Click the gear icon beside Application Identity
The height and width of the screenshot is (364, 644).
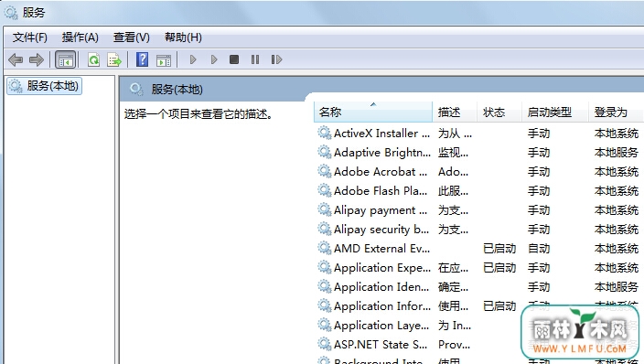(325, 286)
